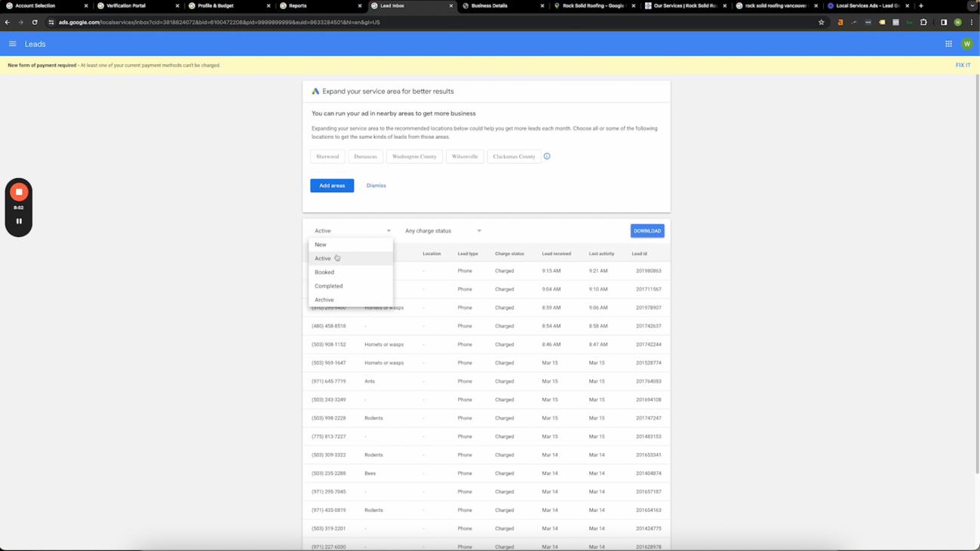The image size is (980, 551).
Task: Open the hamburger navigation menu beside Leads
Action: click(13, 44)
